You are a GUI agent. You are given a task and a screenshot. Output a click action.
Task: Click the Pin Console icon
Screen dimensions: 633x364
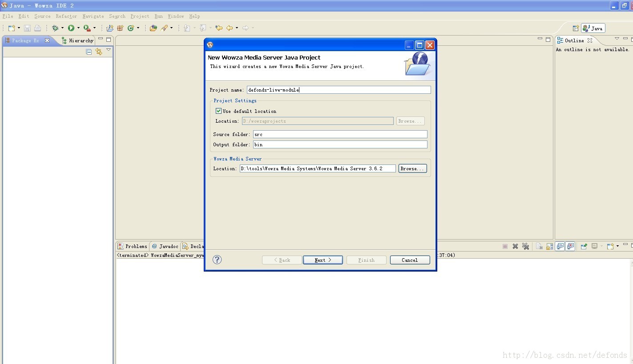tap(584, 246)
